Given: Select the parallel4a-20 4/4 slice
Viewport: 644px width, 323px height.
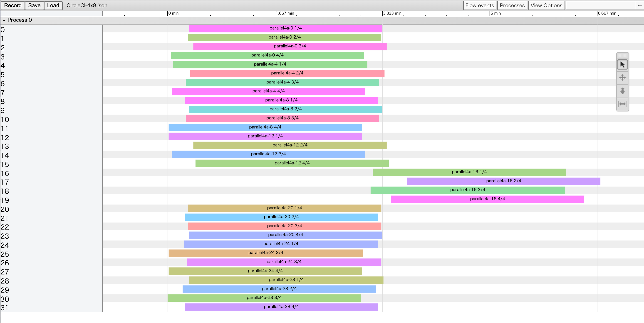Looking at the screenshot, I should pyautogui.click(x=285, y=235).
